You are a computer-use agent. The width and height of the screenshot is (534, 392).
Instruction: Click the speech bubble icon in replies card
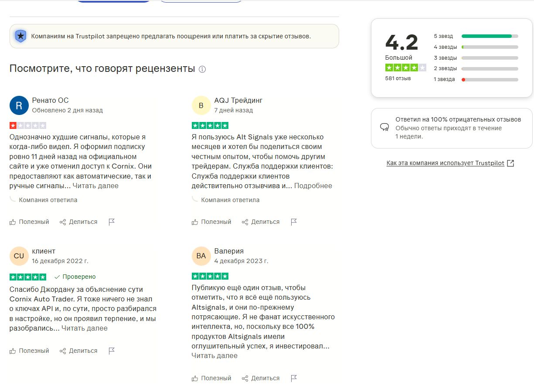point(384,127)
